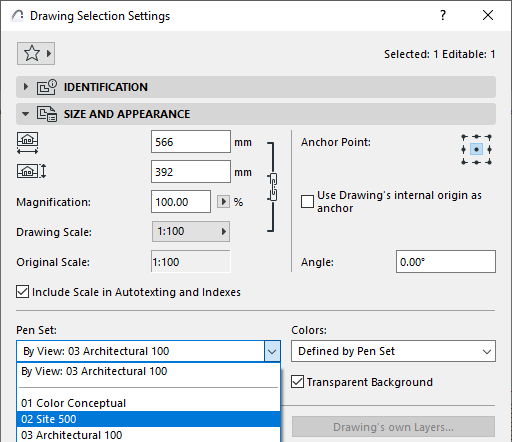This screenshot has height=442, width=512.
Task: Select the middle-left anchor point
Action: point(464,149)
